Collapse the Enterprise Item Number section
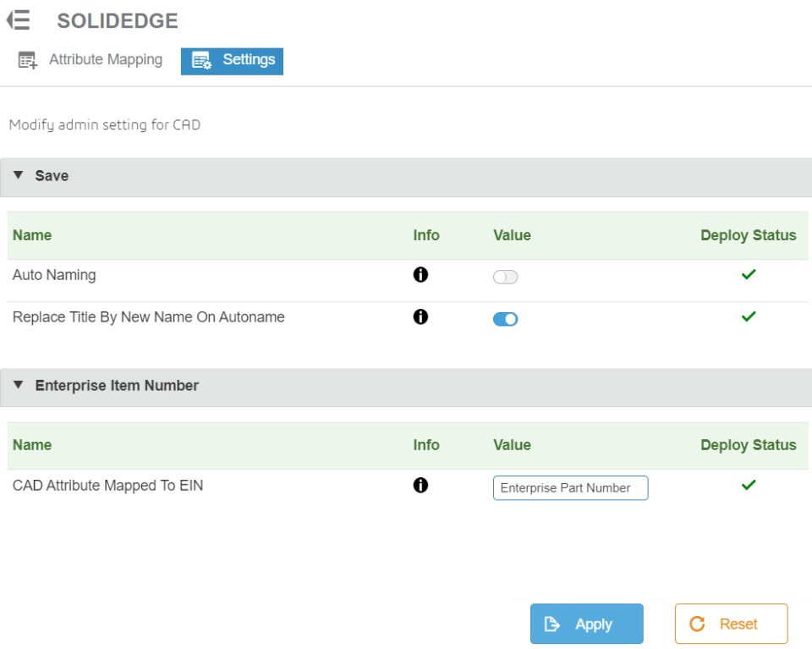This screenshot has height=649, width=812. 19,385
